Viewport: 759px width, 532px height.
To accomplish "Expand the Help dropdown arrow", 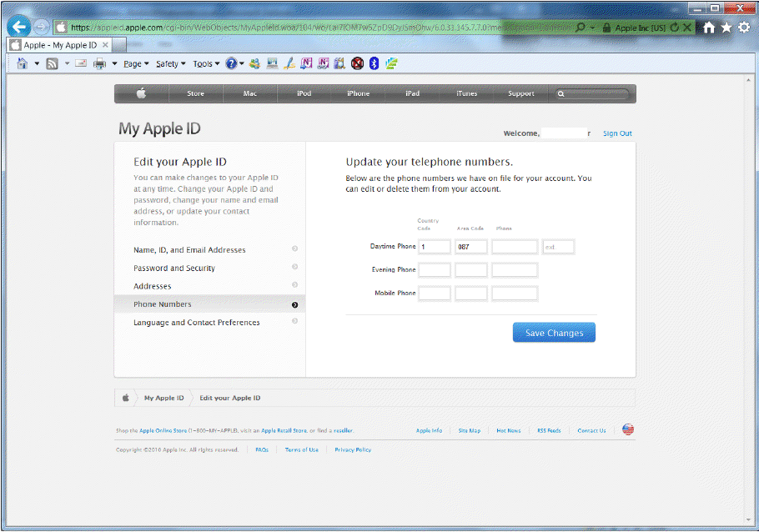I will [242, 63].
